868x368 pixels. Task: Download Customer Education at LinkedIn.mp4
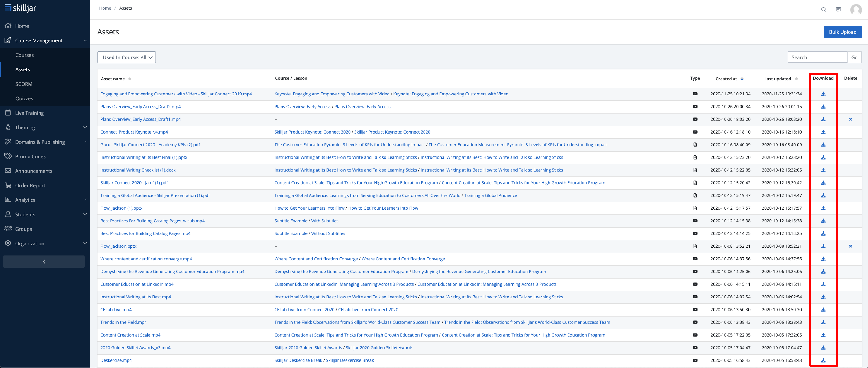tap(823, 284)
